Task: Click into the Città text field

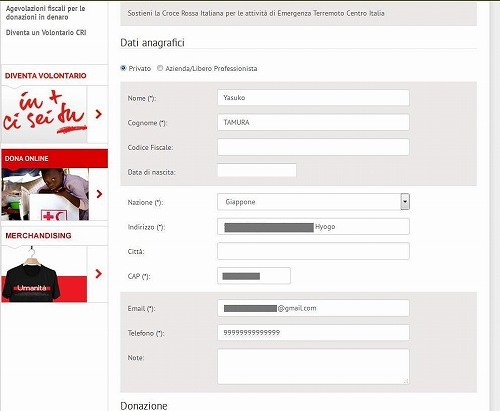Action: (x=313, y=251)
